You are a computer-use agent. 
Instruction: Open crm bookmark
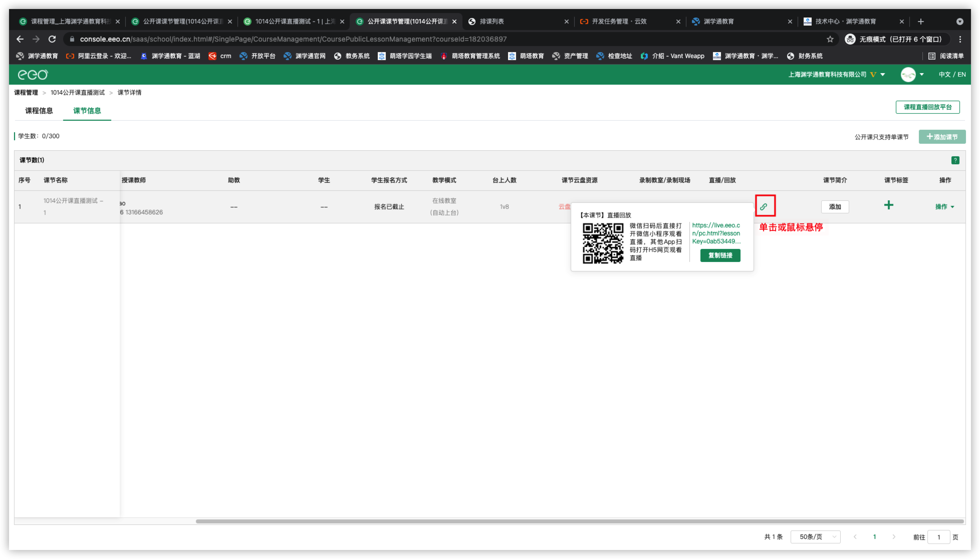pyautogui.click(x=220, y=56)
